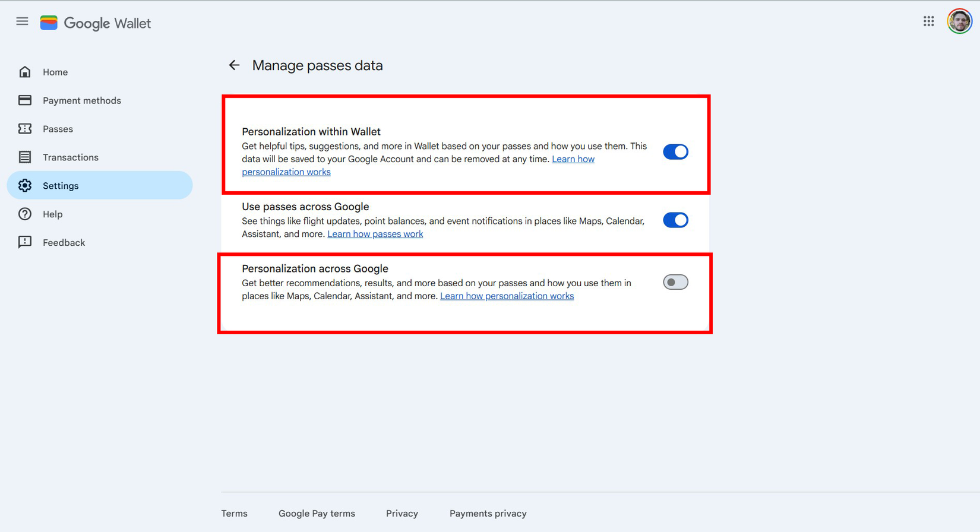This screenshot has width=980, height=532.
Task: Click the Home house icon
Action: click(x=24, y=72)
